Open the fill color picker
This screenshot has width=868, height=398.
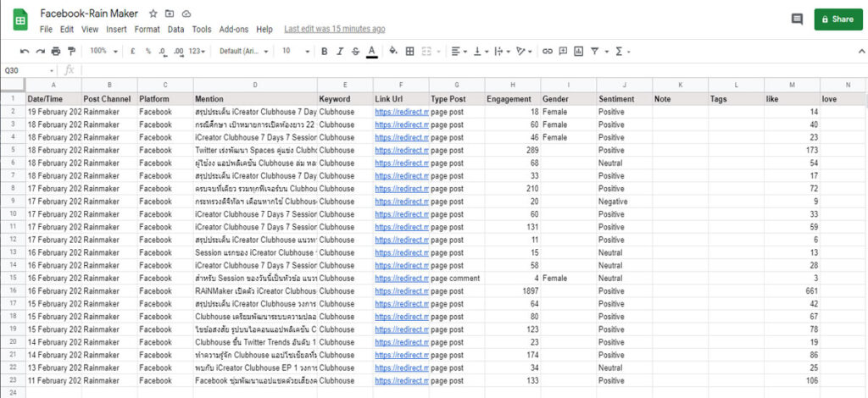point(393,52)
